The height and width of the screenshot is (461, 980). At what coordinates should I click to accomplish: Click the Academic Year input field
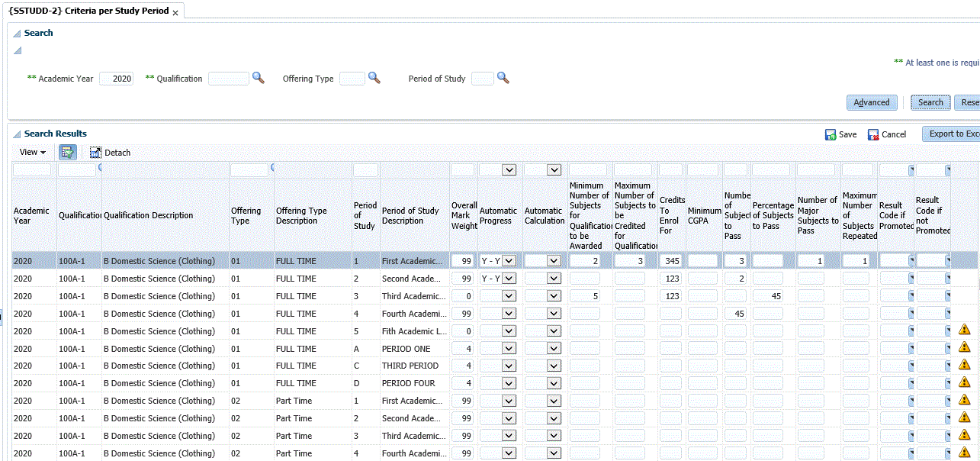tap(116, 79)
